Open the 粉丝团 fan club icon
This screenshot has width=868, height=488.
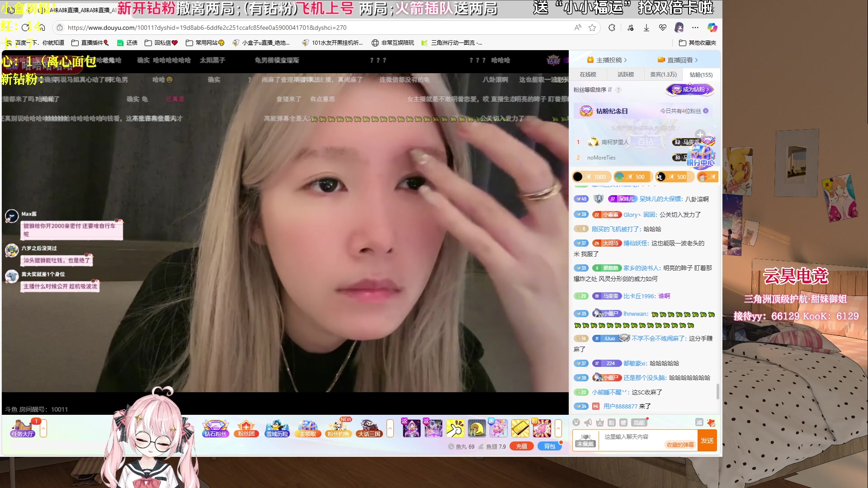coord(246,428)
